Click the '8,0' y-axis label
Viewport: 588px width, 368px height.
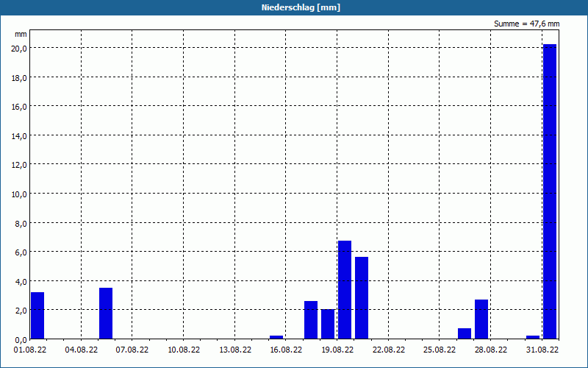click(21, 224)
